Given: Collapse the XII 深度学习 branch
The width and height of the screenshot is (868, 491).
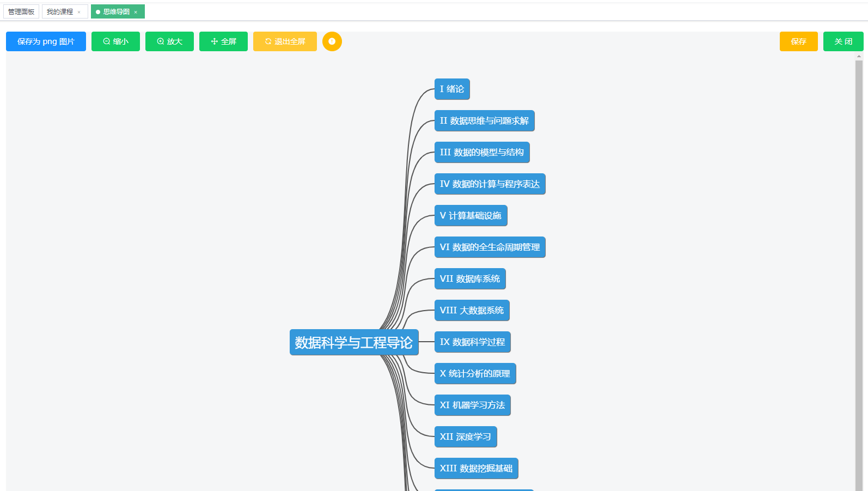Looking at the screenshot, I should pyautogui.click(x=466, y=437).
